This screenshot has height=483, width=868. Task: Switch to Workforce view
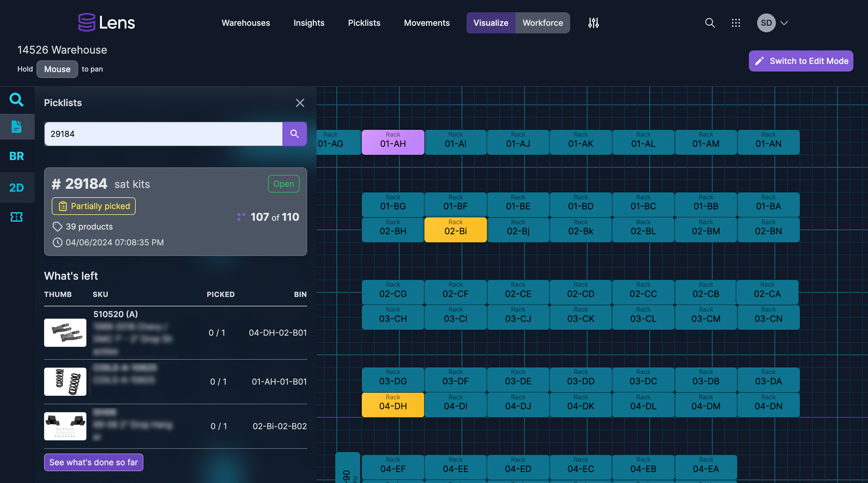coord(542,22)
